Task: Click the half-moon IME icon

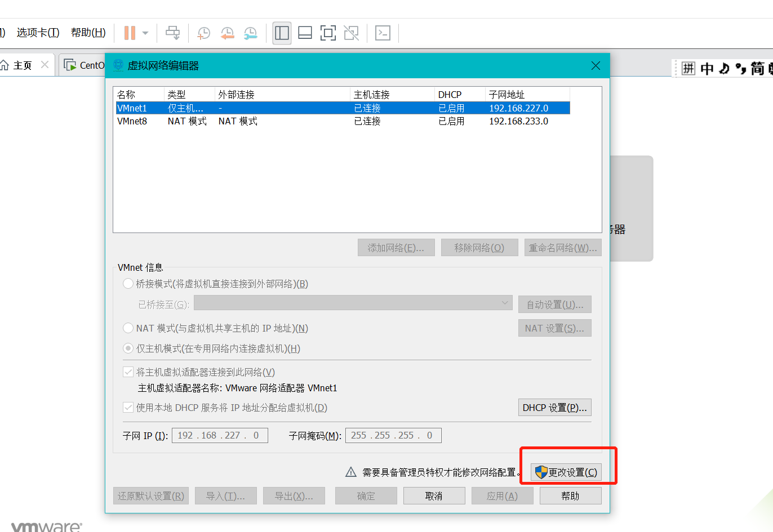Action: click(725, 69)
